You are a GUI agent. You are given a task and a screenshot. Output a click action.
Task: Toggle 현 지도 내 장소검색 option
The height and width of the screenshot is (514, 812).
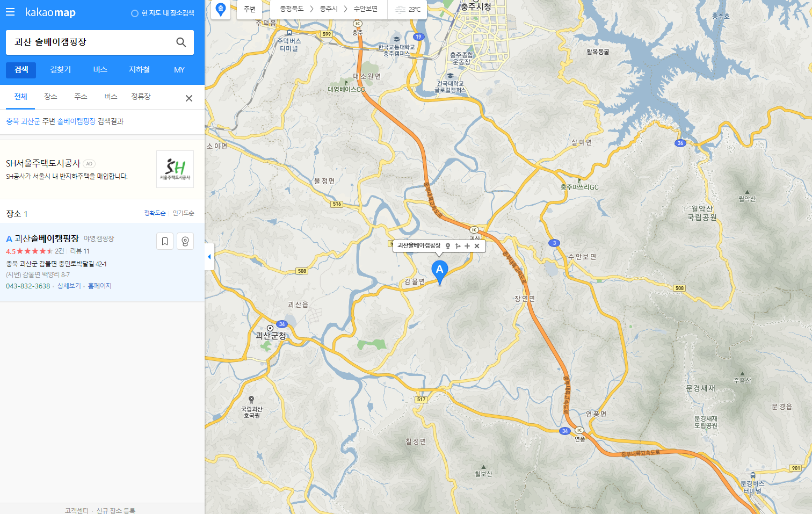pyautogui.click(x=163, y=13)
